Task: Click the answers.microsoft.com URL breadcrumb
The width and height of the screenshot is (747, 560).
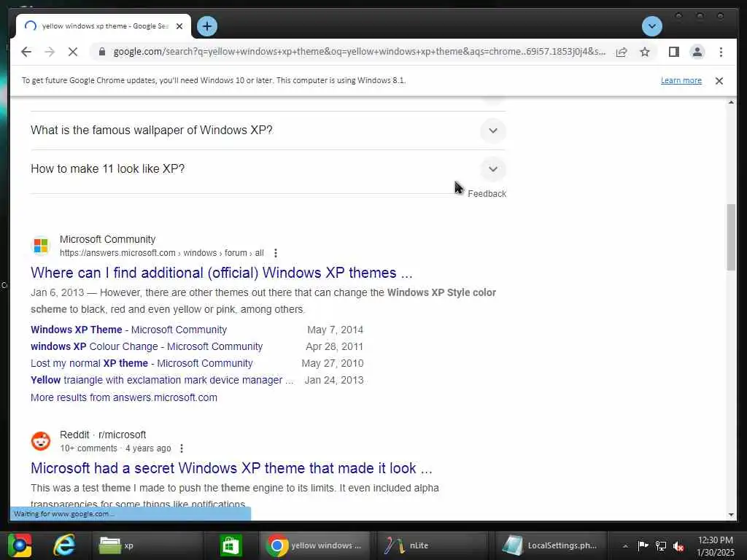Action: (x=161, y=253)
